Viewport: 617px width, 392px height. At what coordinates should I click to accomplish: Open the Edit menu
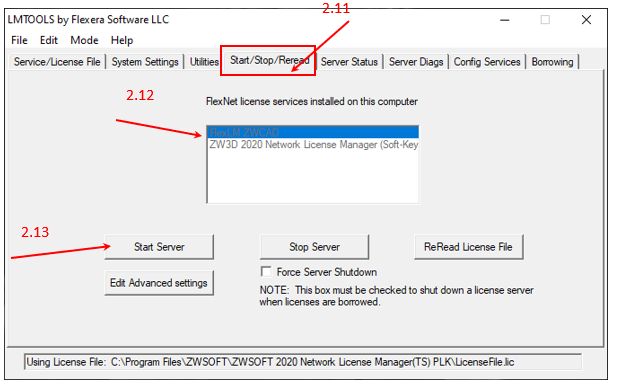(49, 40)
